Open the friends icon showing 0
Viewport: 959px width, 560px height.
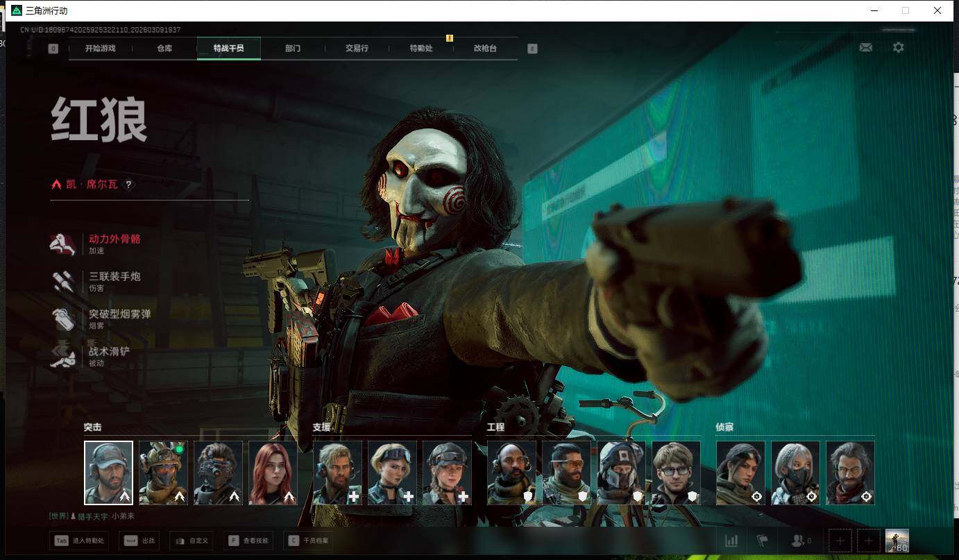[x=801, y=541]
